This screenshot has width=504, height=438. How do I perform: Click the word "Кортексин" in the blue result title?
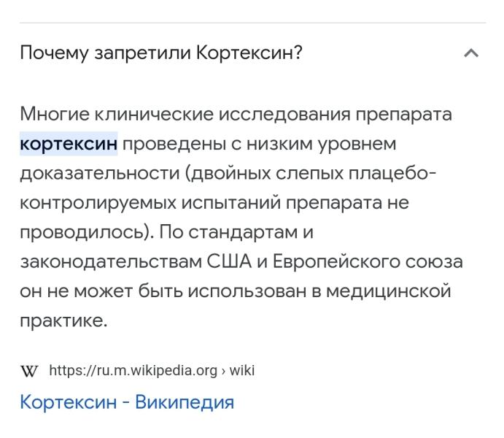click(x=69, y=402)
